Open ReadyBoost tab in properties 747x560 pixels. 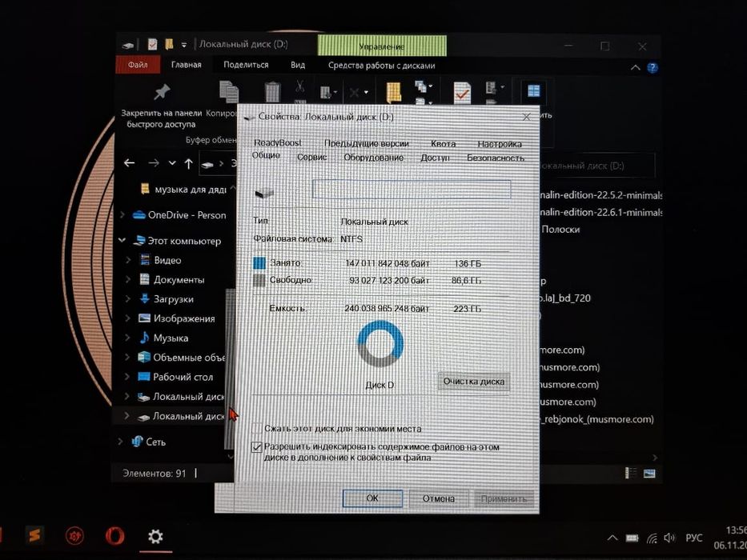[278, 142]
